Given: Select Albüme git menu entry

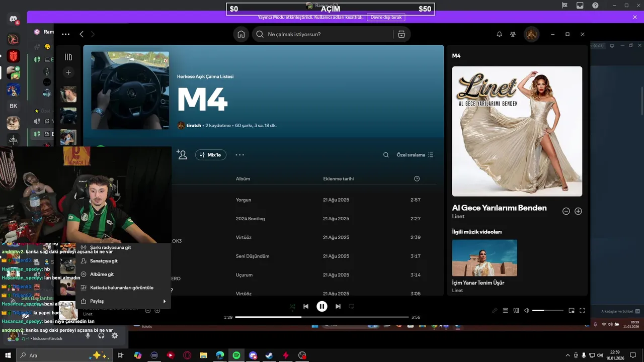Looking at the screenshot, I should point(123,275).
